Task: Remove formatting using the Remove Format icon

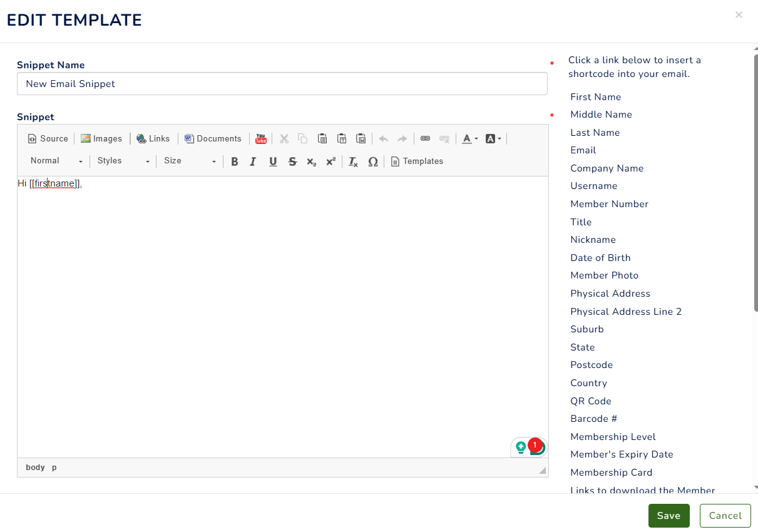Action: coord(352,161)
